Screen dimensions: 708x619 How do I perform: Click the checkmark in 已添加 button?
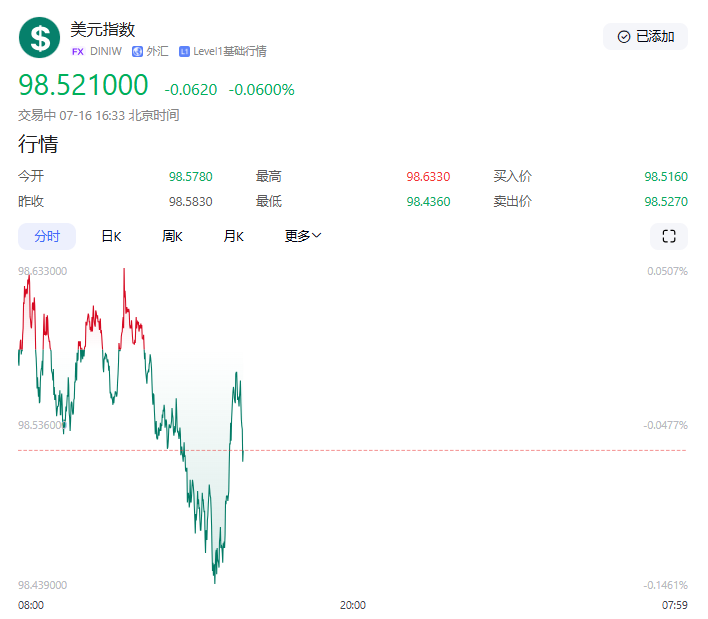tap(624, 37)
